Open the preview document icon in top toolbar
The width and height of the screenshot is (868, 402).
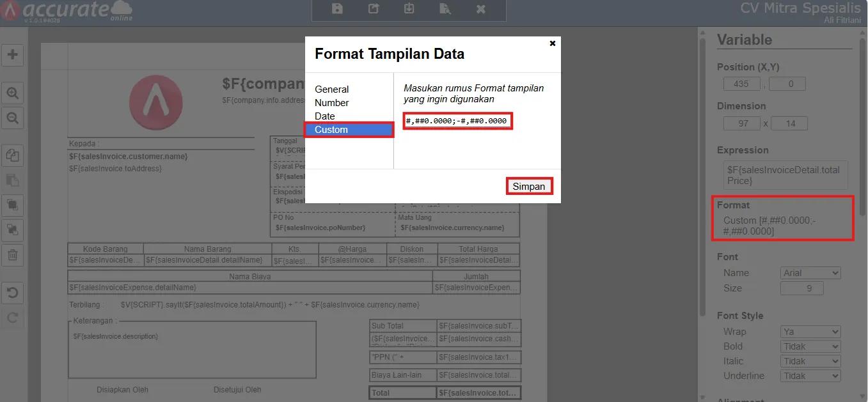445,9
